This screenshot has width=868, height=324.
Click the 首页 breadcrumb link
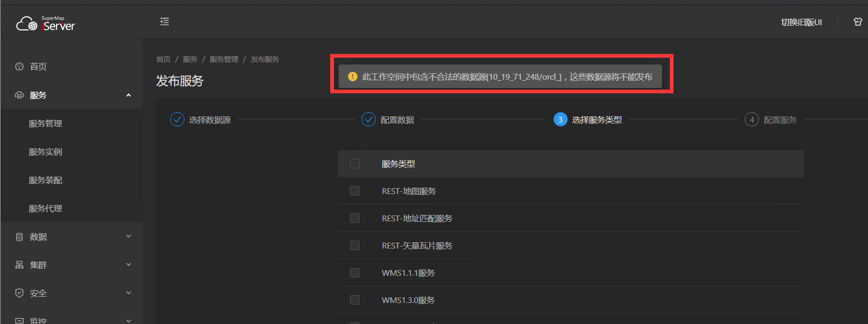164,59
